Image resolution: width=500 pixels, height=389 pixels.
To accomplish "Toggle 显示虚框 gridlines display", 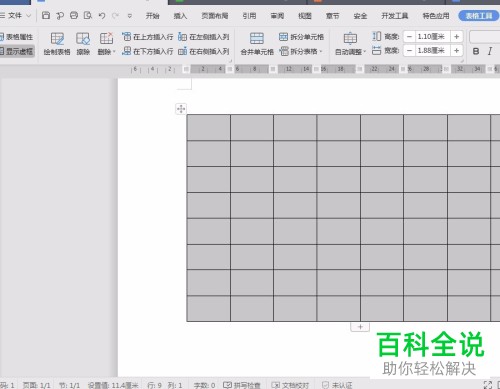I will 17,51.
